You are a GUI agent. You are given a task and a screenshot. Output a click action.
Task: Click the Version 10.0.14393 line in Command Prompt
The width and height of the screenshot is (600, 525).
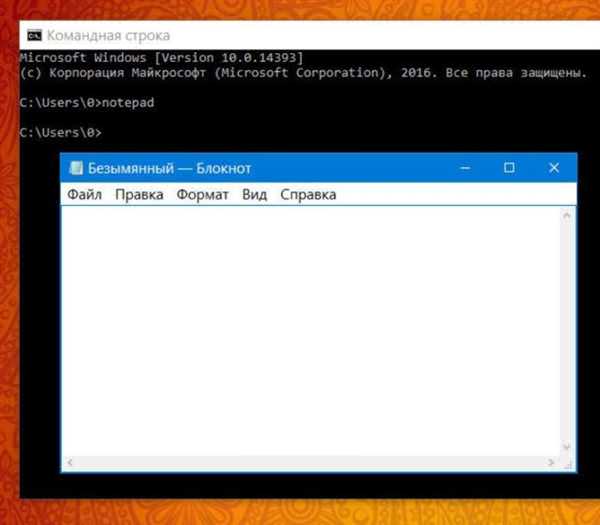pos(161,58)
